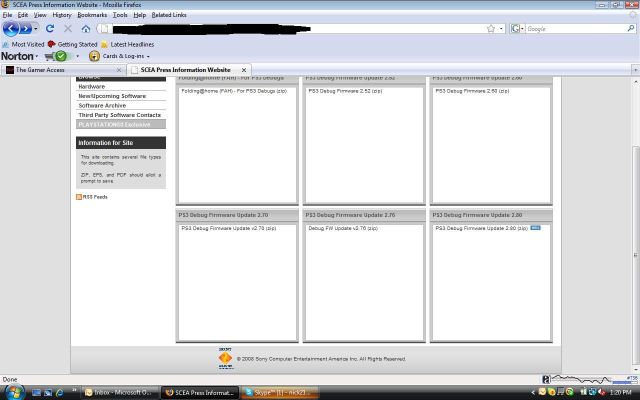Switch to The Gamer Access tab

coord(63,70)
